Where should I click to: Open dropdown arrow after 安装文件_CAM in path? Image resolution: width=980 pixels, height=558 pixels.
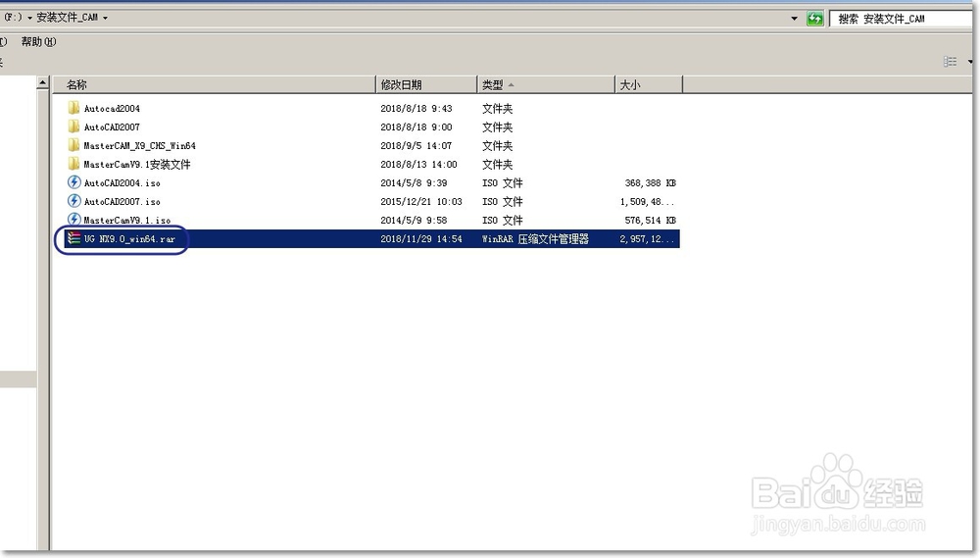(x=105, y=18)
